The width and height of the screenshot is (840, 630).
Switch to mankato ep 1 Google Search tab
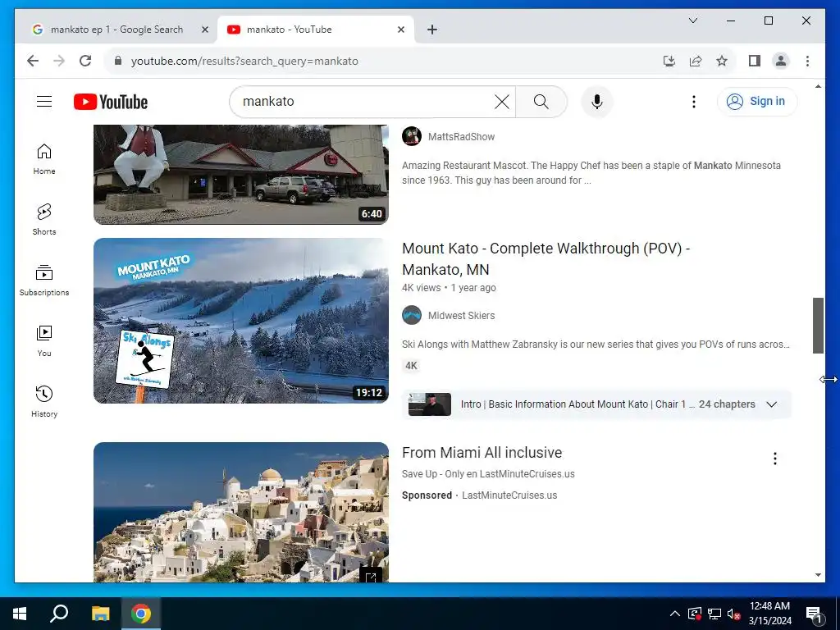116,30
